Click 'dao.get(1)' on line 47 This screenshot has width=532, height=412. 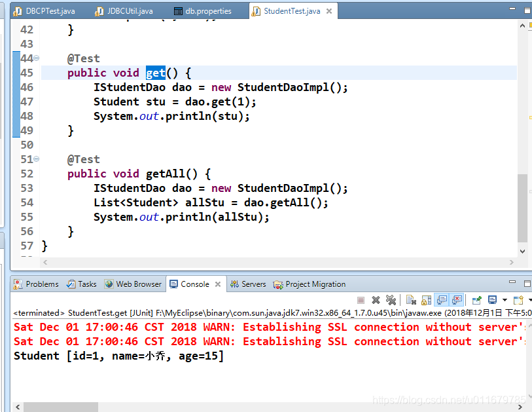(x=217, y=102)
